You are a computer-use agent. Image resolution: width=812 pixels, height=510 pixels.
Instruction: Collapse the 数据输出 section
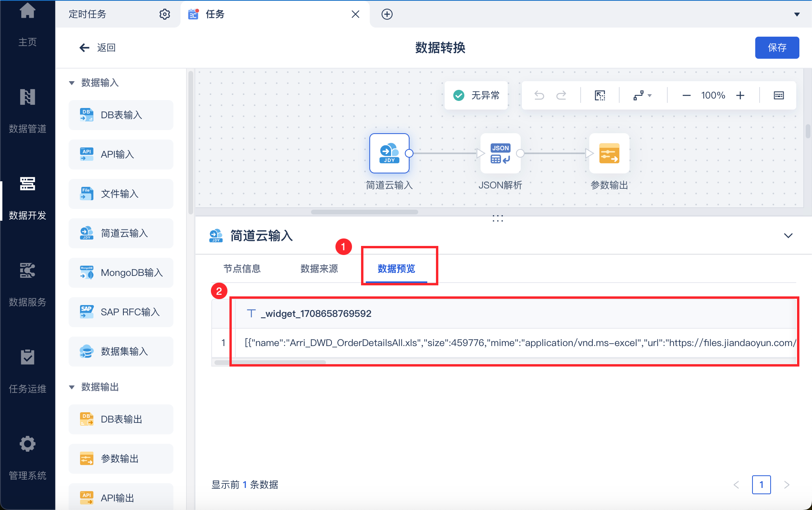pos(72,387)
